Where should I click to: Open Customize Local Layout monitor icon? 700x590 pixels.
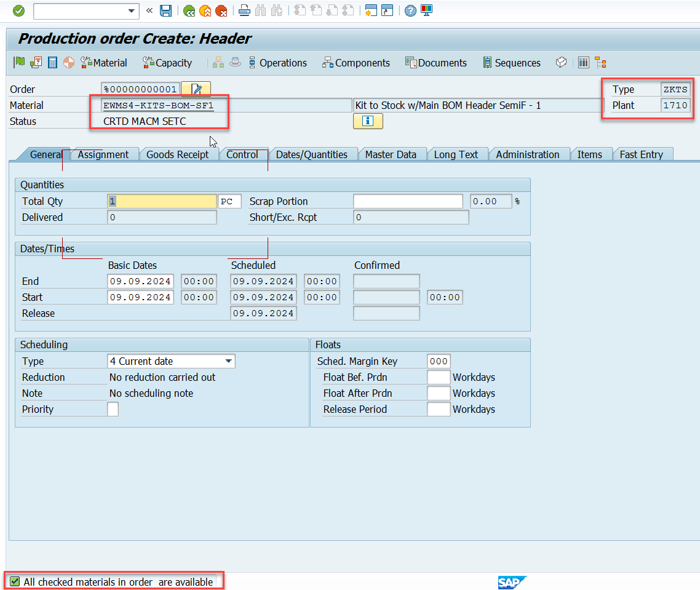pyautogui.click(x=426, y=10)
